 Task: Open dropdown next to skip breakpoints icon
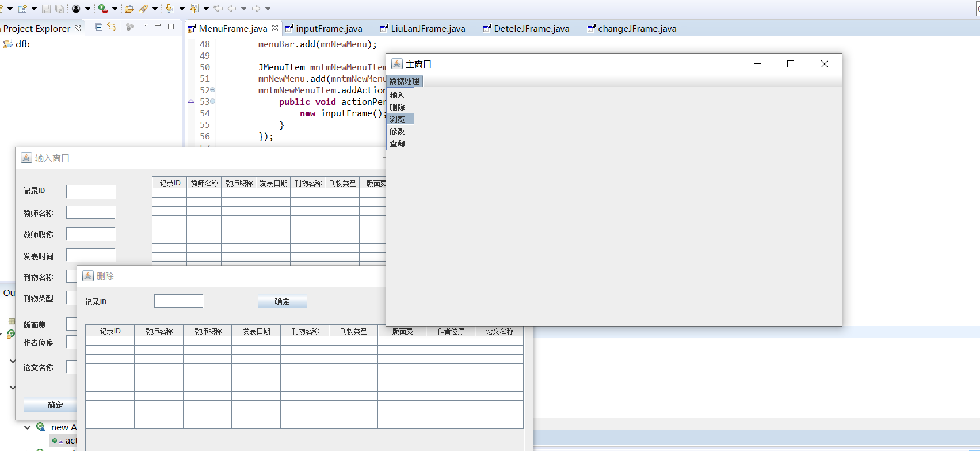[x=87, y=9]
